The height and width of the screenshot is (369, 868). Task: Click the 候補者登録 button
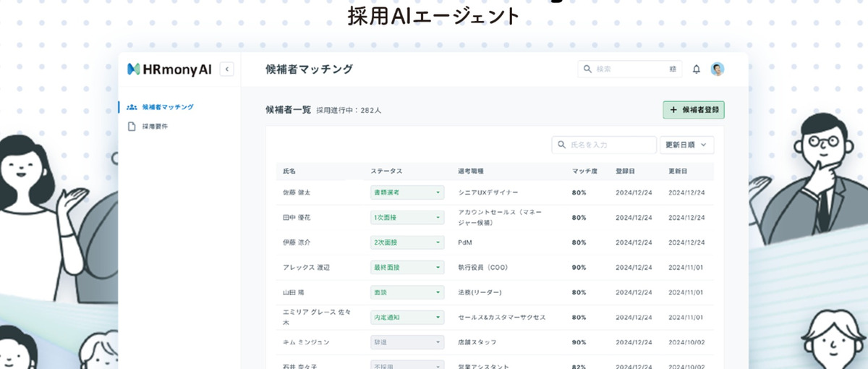(694, 110)
